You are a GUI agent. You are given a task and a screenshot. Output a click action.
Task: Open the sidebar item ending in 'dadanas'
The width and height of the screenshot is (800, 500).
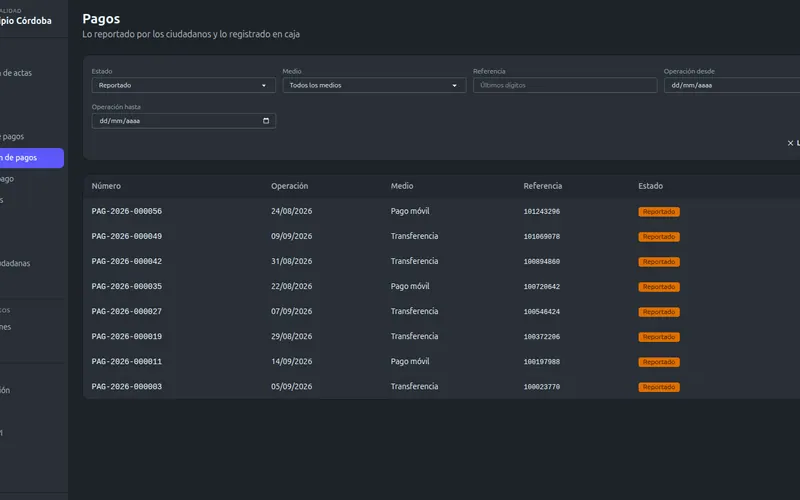[15, 263]
